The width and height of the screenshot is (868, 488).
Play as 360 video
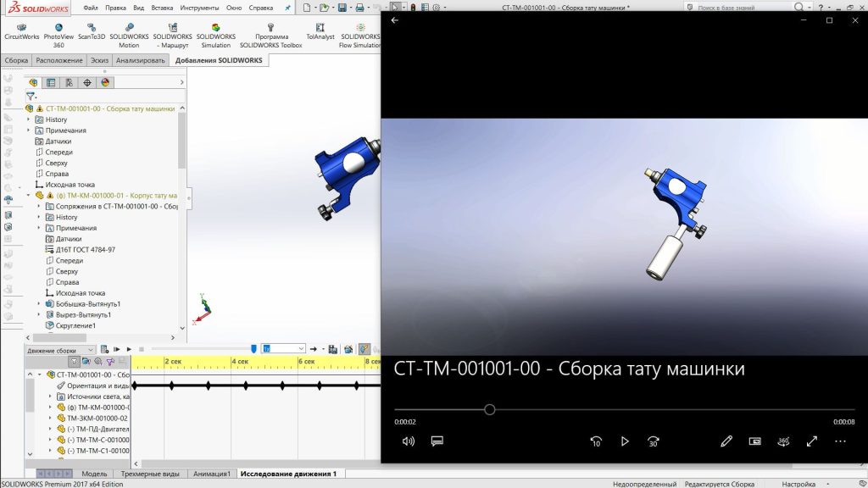click(x=783, y=441)
